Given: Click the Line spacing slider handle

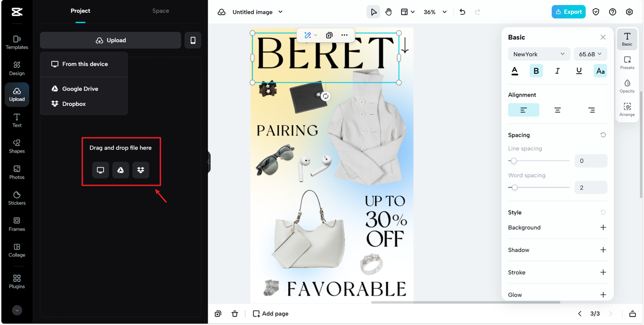Looking at the screenshot, I should click(513, 161).
